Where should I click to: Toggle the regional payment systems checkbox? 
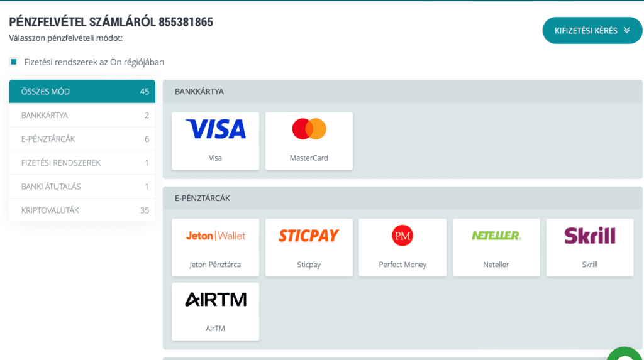pyautogui.click(x=14, y=62)
